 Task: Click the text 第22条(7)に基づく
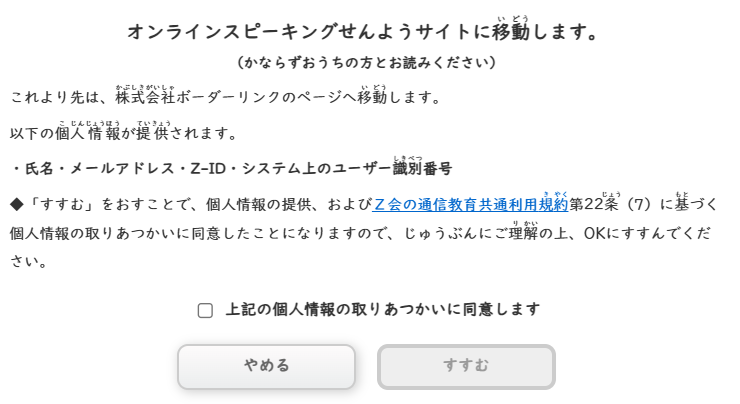(644, 204)
